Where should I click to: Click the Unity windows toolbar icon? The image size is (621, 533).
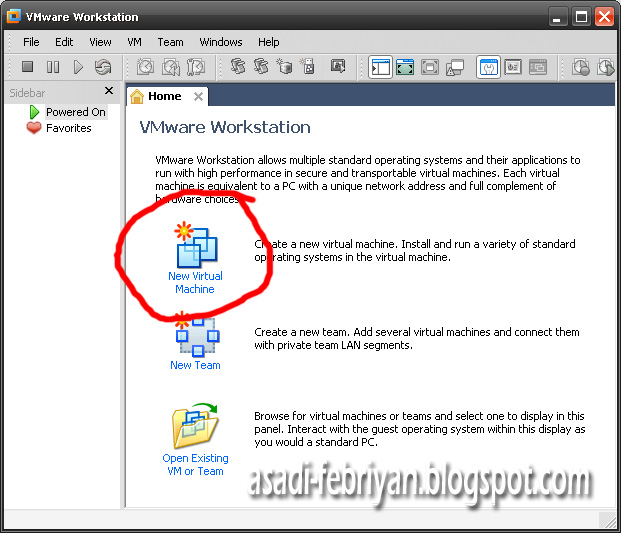coord(455,67)
